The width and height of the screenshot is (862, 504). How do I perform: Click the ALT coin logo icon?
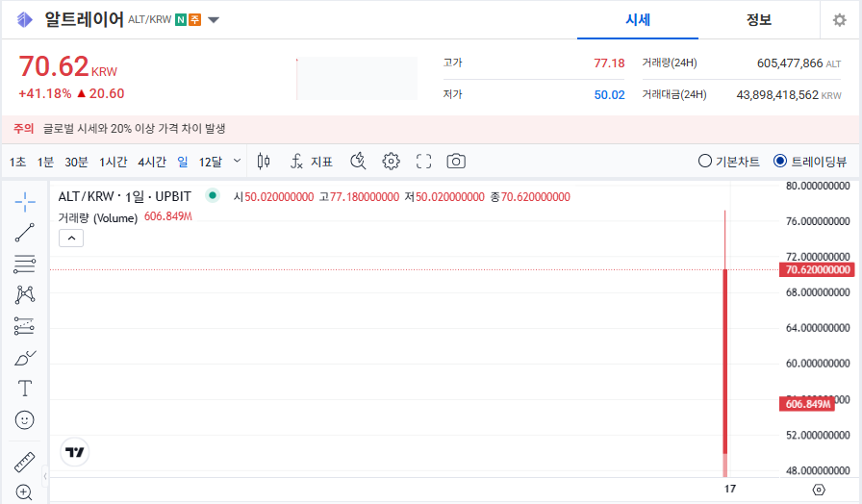(25, 20)
